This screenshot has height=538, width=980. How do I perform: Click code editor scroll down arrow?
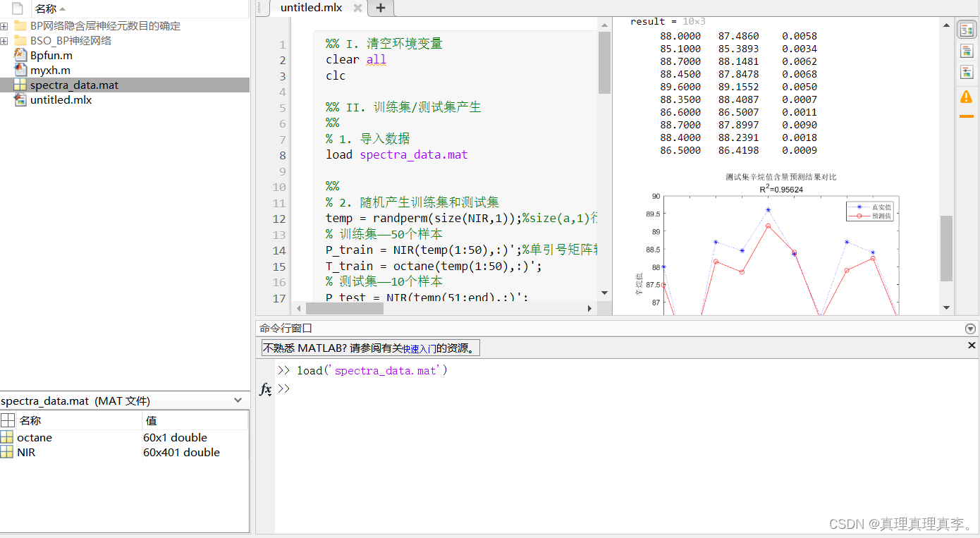604,293
